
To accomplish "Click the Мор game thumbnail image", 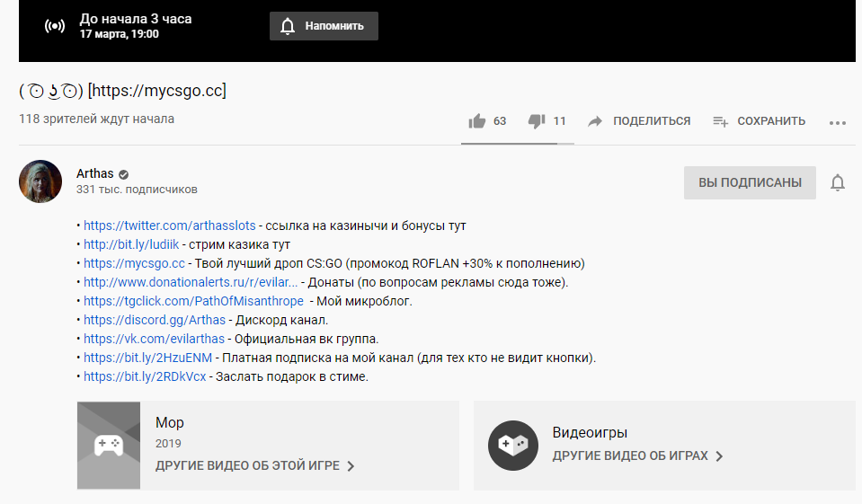I will [x=109, y=446].
